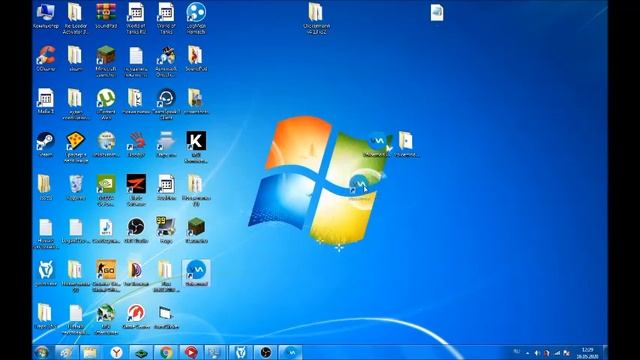640x360 pixels.
Task: Open the red play-button app in taskbar
Action: (191, 352)
